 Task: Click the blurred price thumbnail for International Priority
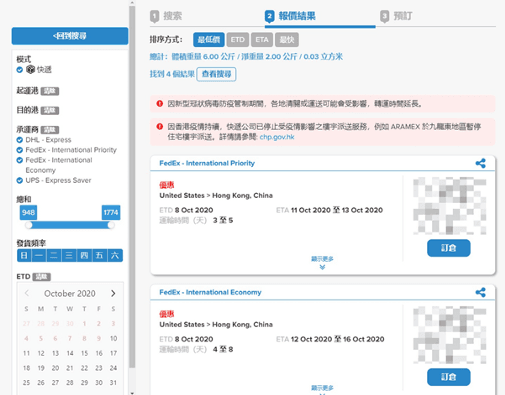coord(449,205)
